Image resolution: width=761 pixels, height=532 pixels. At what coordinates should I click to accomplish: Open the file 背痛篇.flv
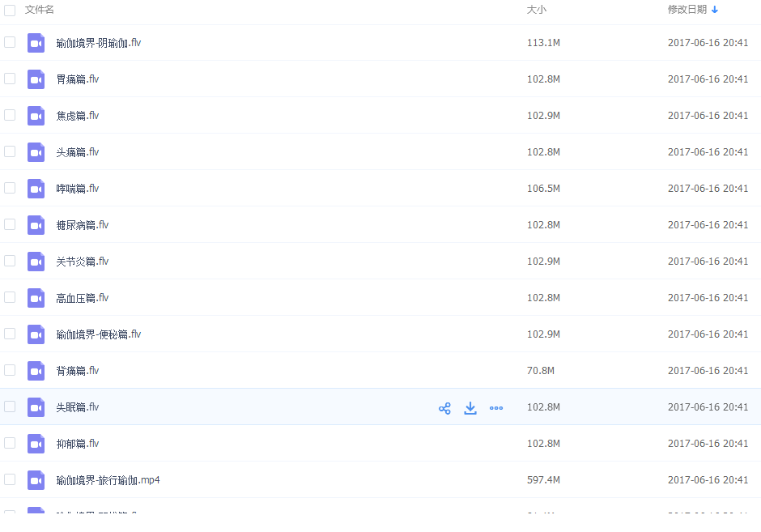click(x=77, y=371)
